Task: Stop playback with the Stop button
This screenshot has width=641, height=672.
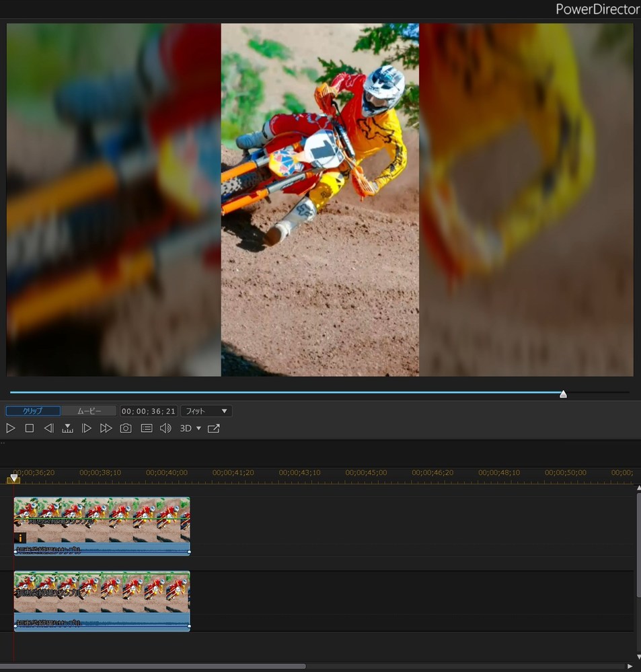Action: [x=30, y=428]
